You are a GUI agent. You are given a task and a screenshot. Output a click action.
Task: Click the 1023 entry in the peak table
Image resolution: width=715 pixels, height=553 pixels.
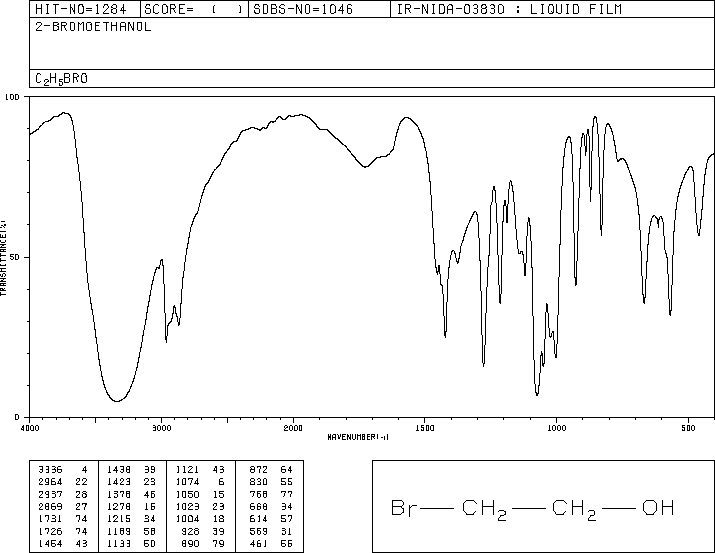[x=187, y=506]
